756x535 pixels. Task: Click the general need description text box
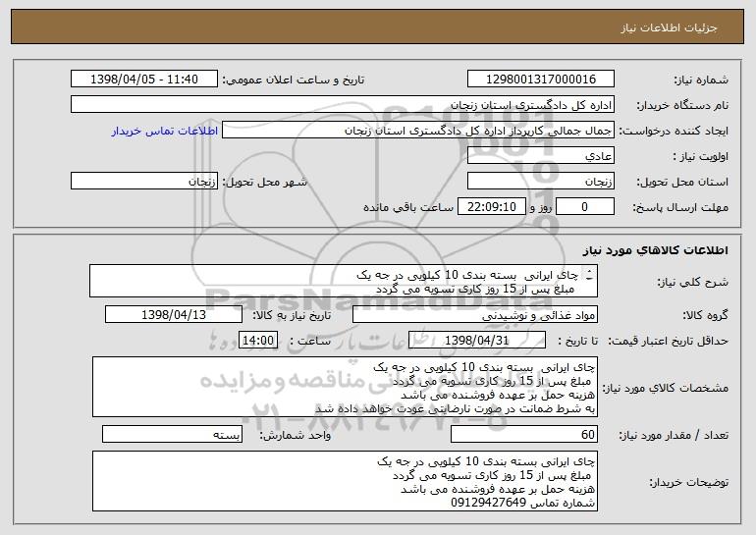(344, 281)
